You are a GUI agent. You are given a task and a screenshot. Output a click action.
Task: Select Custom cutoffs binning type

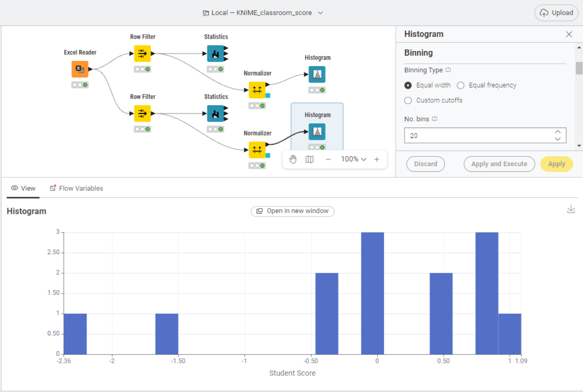408,100
